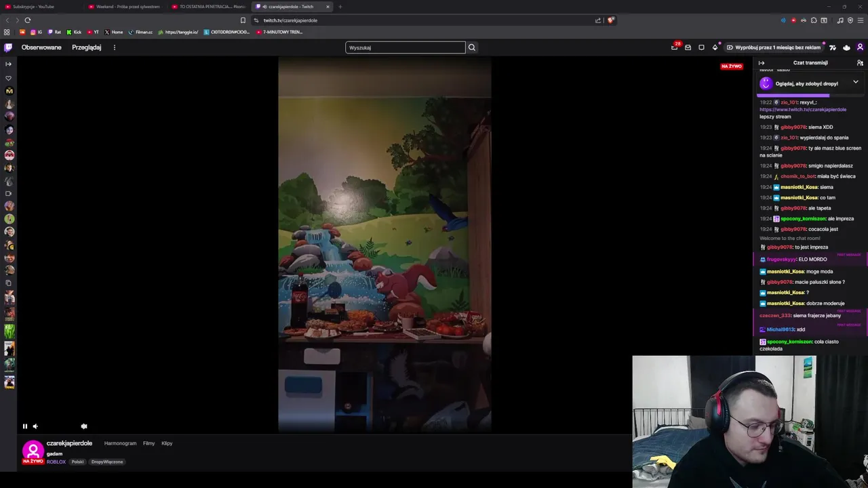The height and width of the screenshot is (488, 868).
Task: Click the camera icon in the left sidebar
Action: pyautogui.click(x=8, y=194)
